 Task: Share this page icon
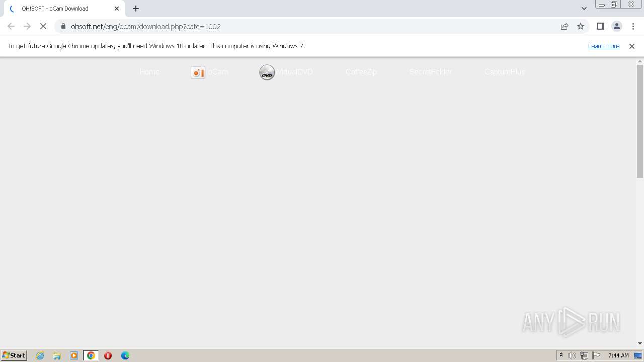click(x=565, y=27)
